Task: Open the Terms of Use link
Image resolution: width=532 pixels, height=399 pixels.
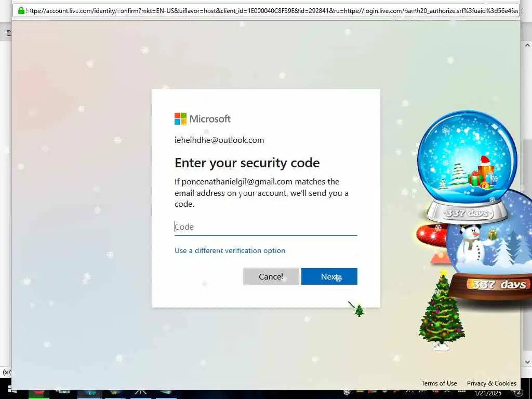Action: point(439,383)
